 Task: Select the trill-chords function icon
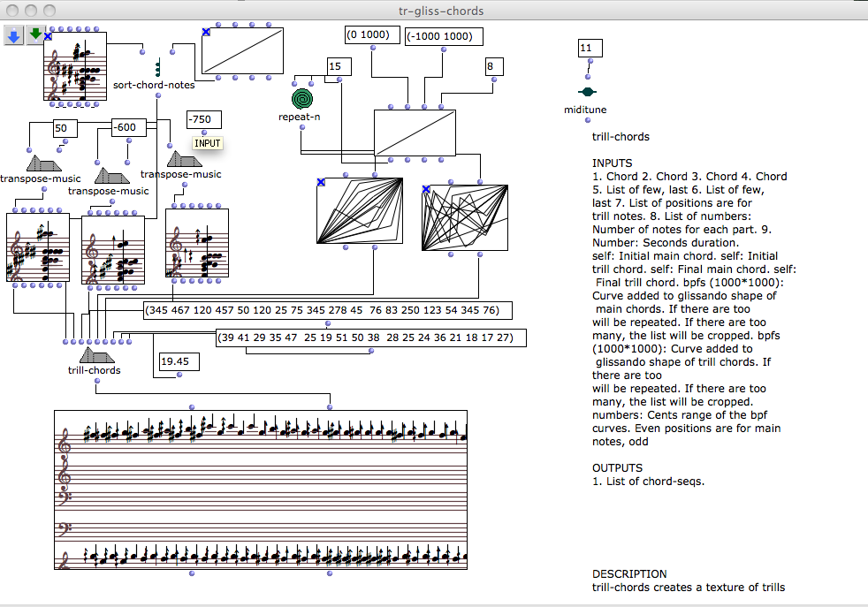pyautogui.click(x=95, y=355)
